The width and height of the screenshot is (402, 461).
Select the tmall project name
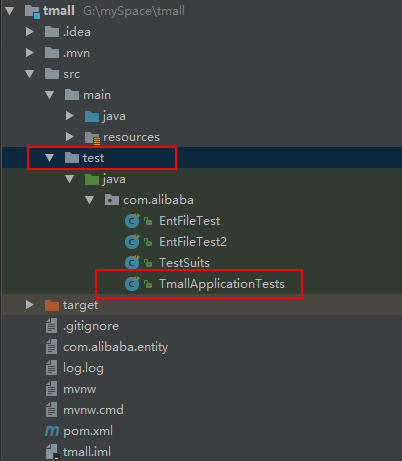click(x=59, y=11)
